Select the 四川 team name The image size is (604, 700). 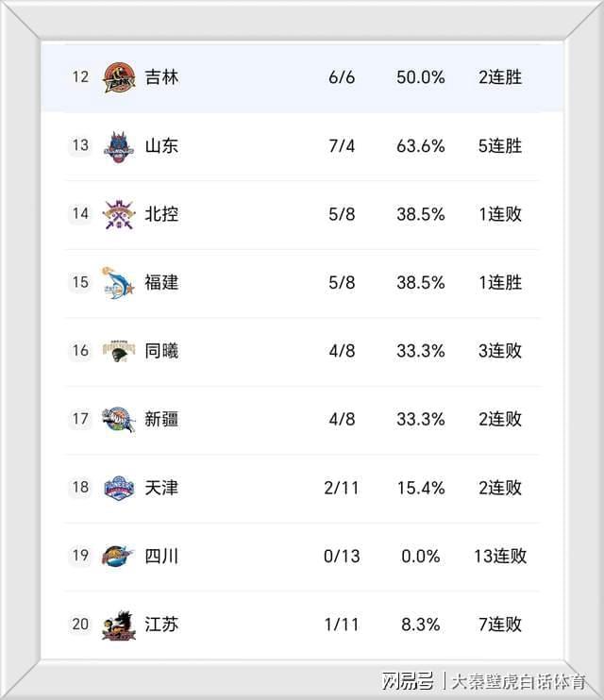(161, 556)
